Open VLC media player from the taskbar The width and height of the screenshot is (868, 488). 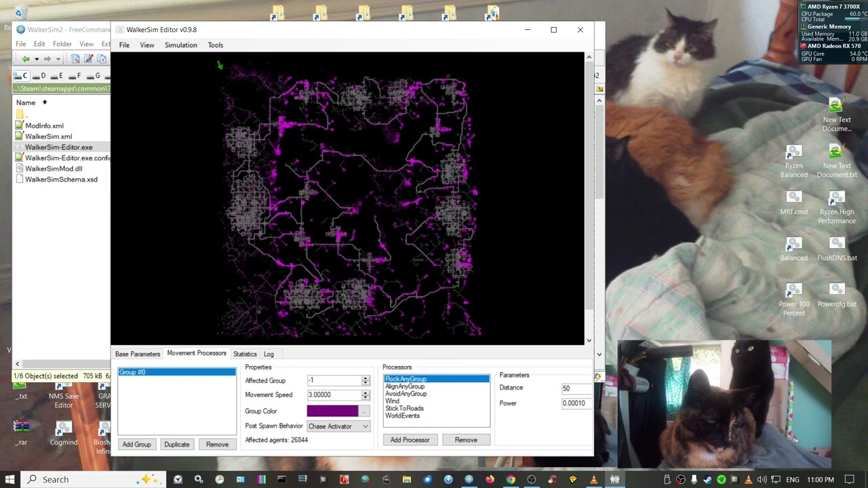594,479
